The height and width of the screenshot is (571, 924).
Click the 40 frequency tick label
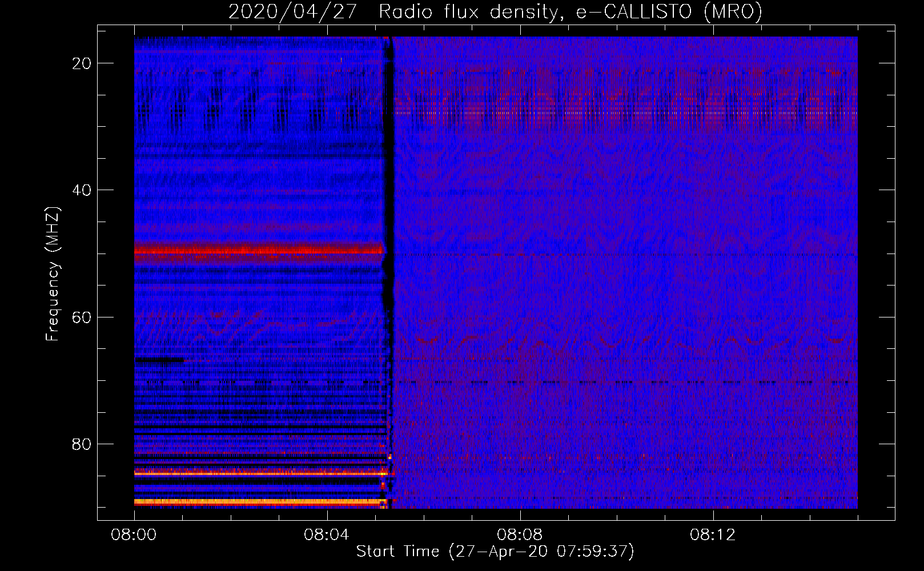(x=82, y=190)
